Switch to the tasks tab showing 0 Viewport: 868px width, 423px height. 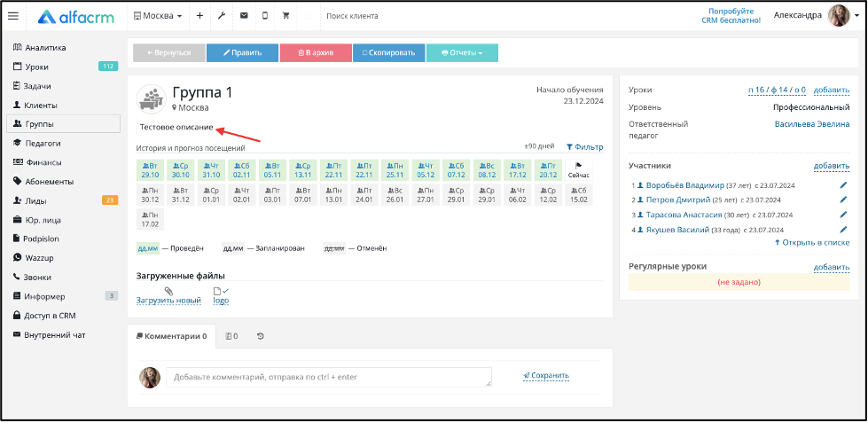coord(232,335)
